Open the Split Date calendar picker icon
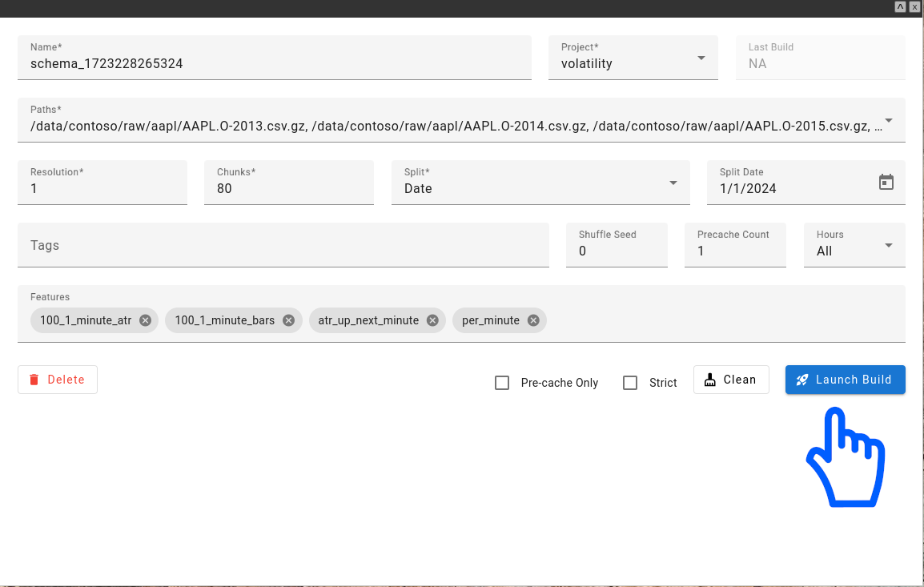924x587 pixels. (886, 182)
